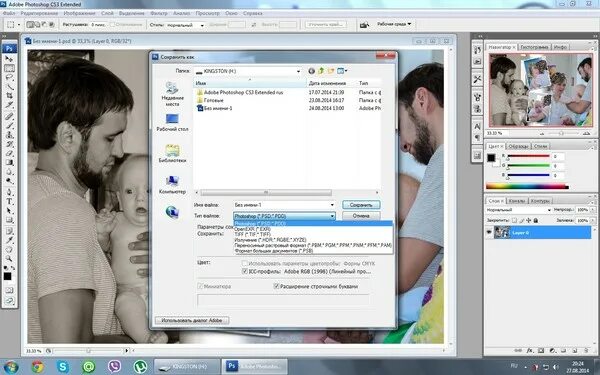Select the Type (T) tool
This screenshot has width=600, height=375.
(x=9, y=201)
